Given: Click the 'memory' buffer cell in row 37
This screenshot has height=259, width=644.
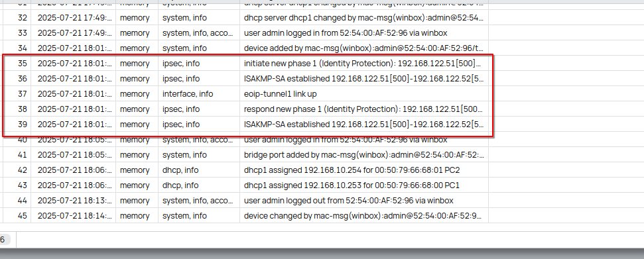Looking at the screenshot, I should 135,94.
